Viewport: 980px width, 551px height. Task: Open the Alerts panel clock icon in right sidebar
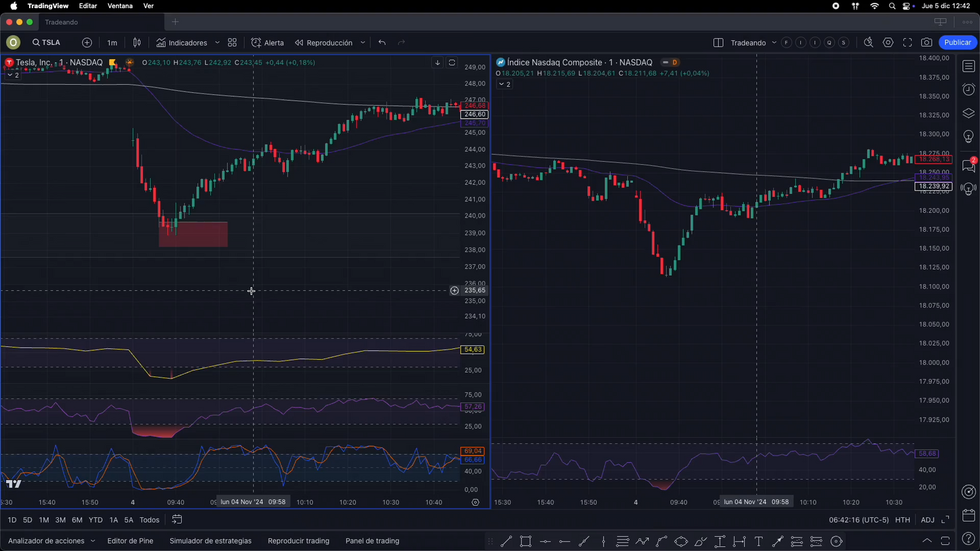[x=968, y=90]
